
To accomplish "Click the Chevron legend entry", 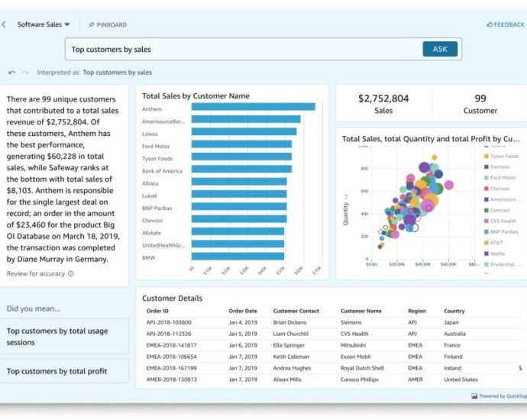I will coord(496,189).
